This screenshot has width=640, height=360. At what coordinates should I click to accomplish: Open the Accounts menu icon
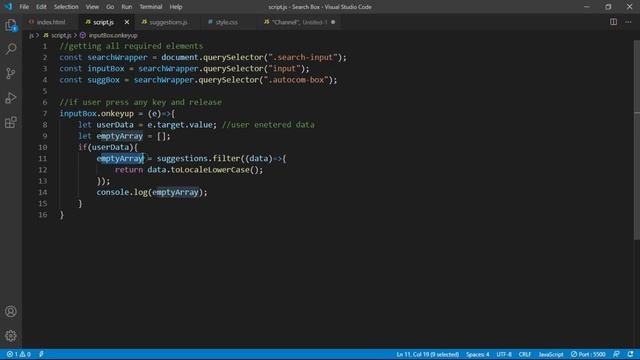(x=11, y=311)
